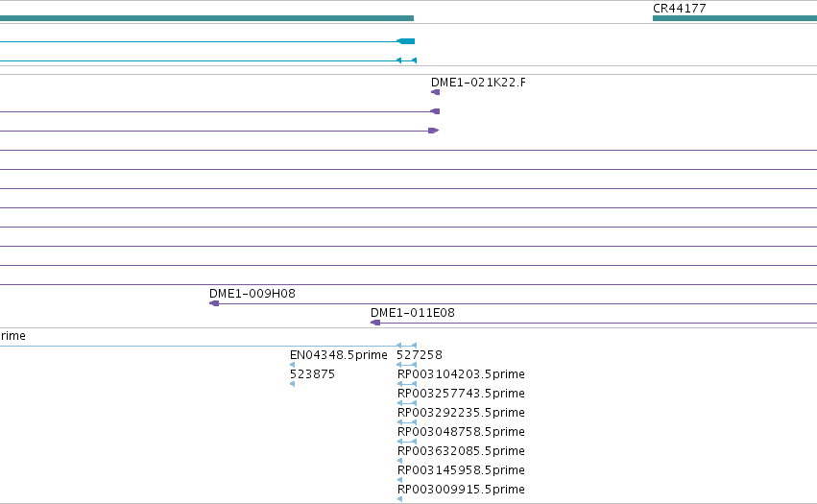Viewport: 817px width, 504px height.
Task: Select the teal gene bar under CR44177
Action: (x=734, y=18)
